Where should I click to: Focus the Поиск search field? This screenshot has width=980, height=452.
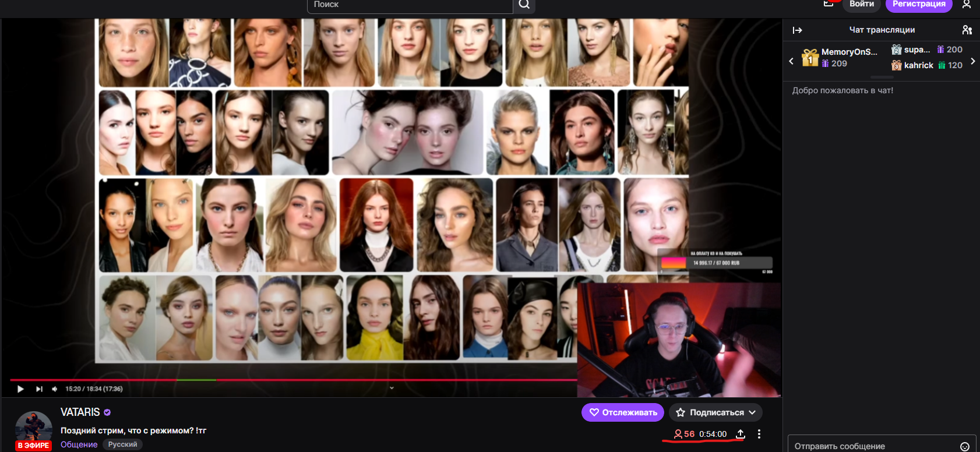(410, 5)
